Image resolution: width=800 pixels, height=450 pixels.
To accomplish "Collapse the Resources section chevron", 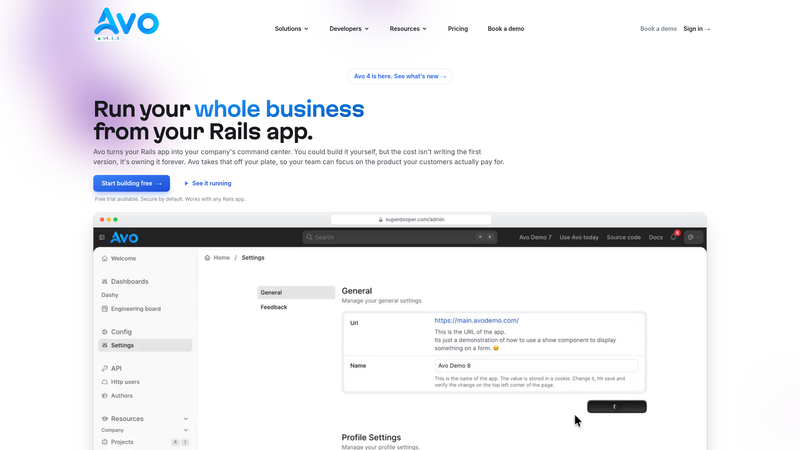I will coord(186,419).
